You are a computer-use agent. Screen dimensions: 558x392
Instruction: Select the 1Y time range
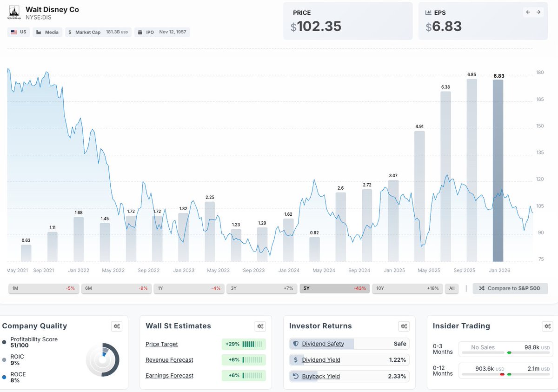[x=189, y=288]
